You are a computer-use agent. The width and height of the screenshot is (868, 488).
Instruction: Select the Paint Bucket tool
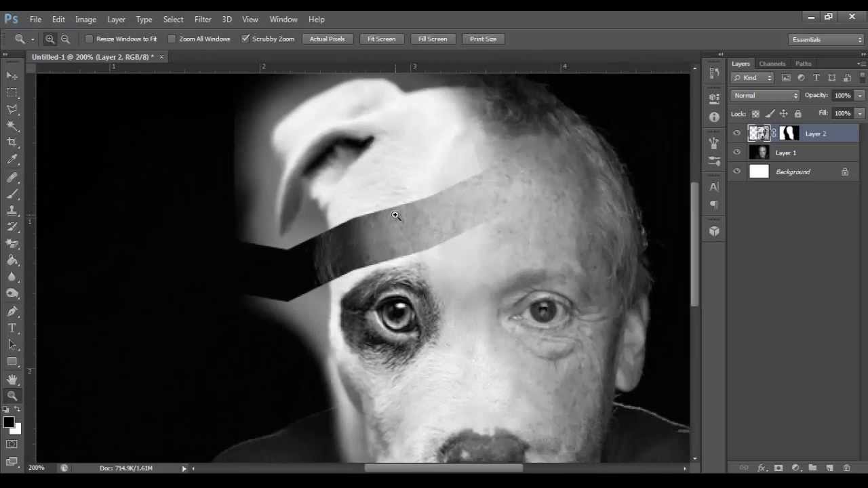coord(12,260)
